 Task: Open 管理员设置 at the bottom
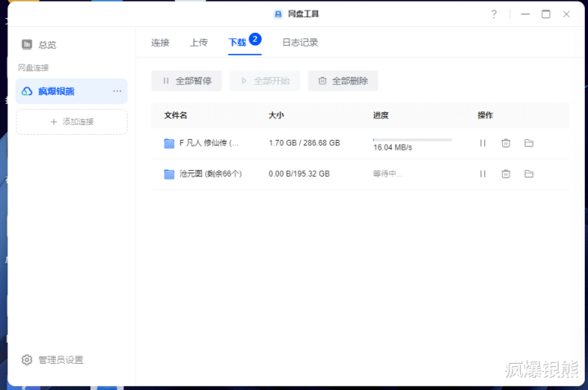(x=60, y=360)
